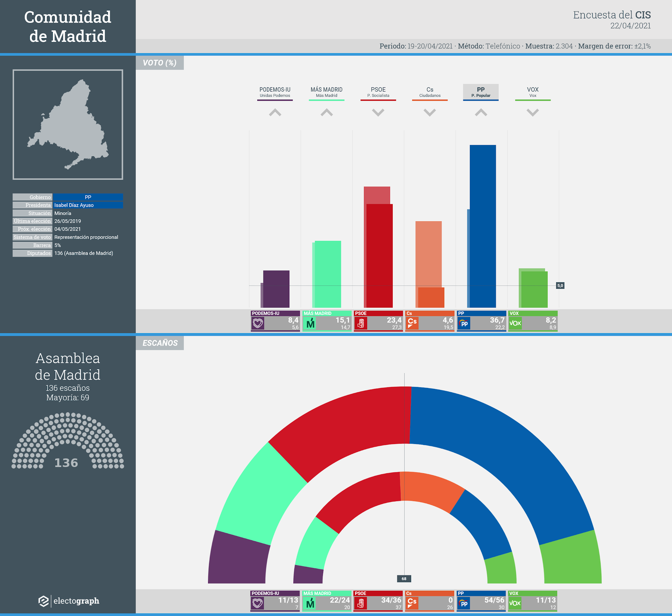Click the PP logo in seats legend
This screenshot has height=616, width=672.
(463, 603)
